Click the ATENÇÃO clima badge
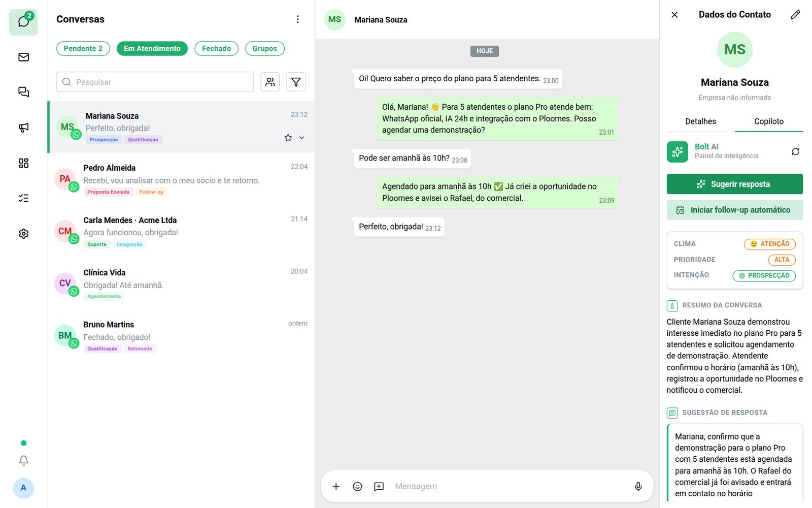 click(769, 244)
